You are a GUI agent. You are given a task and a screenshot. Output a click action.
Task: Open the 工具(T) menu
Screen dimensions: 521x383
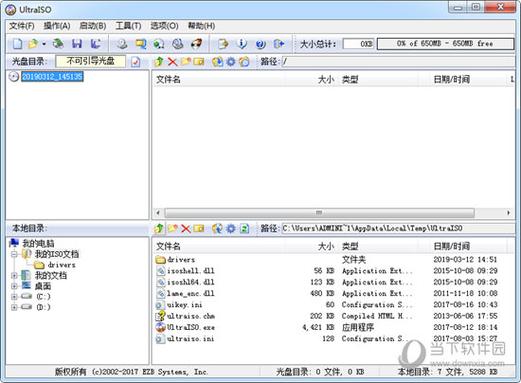click(128, 26)
